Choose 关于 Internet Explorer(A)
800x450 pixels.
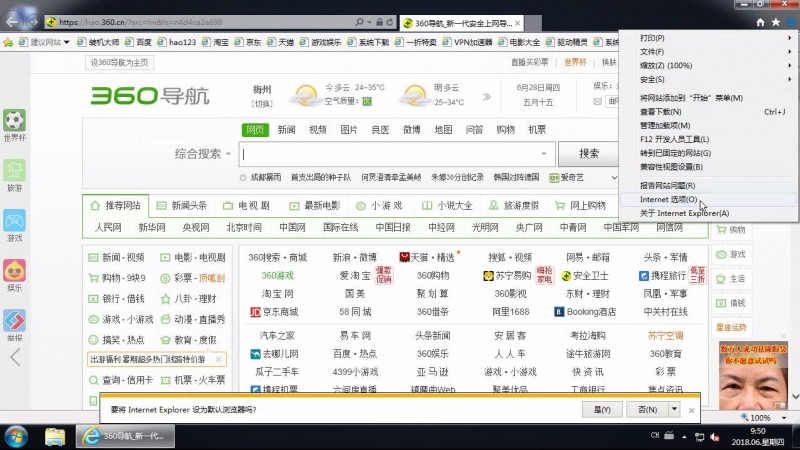[x=708, y=213]
